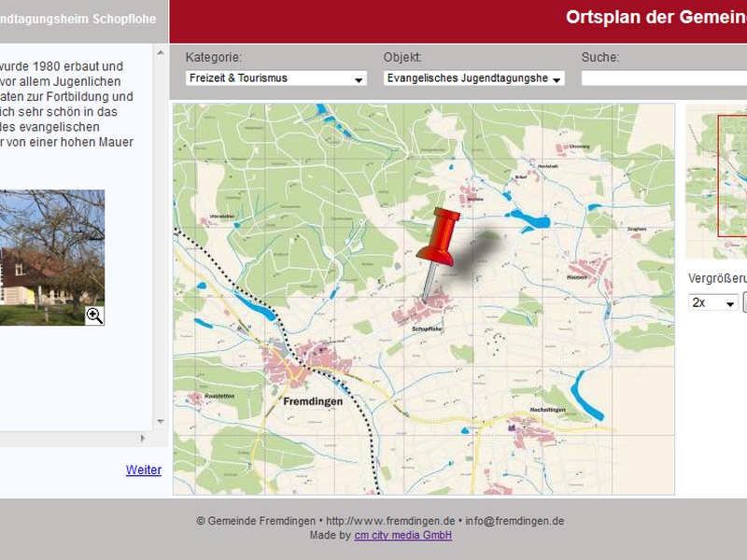Screen dimensions: 747x560
Task: Click the Ortsplan der Gemeinde header title
Action: tap(655, 18)
